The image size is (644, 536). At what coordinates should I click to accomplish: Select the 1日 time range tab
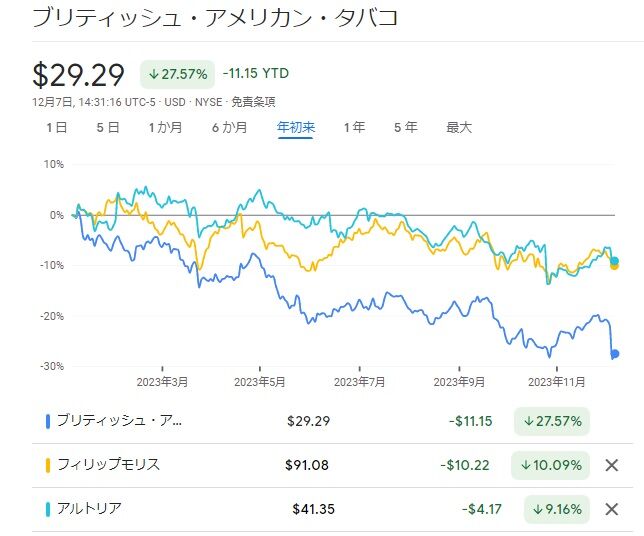(x=57, y=127)
